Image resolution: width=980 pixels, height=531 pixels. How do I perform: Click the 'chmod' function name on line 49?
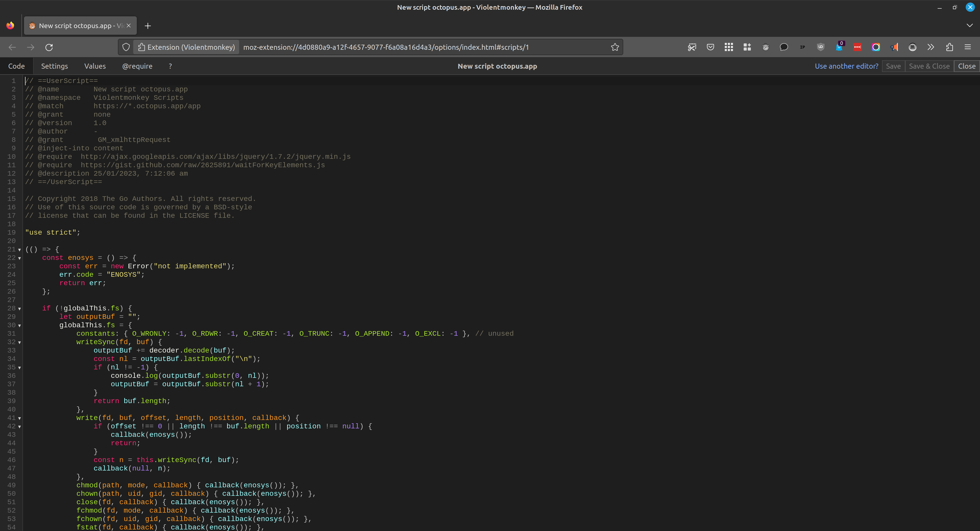pyautogui.click(x=87, y=485)
